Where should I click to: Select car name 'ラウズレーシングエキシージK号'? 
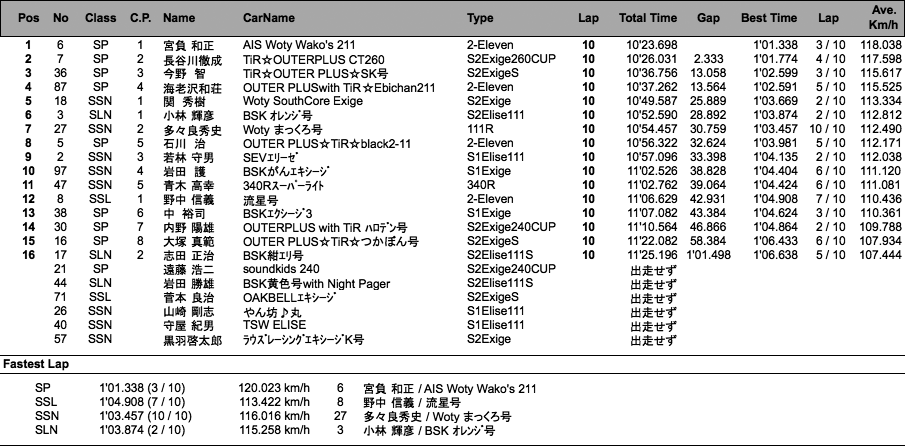point(303,340)
